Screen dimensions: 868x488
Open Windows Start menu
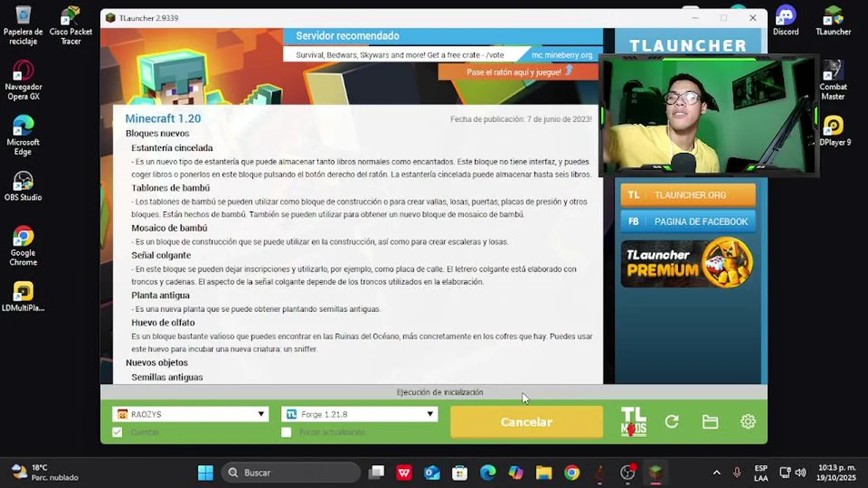point(205,472)
